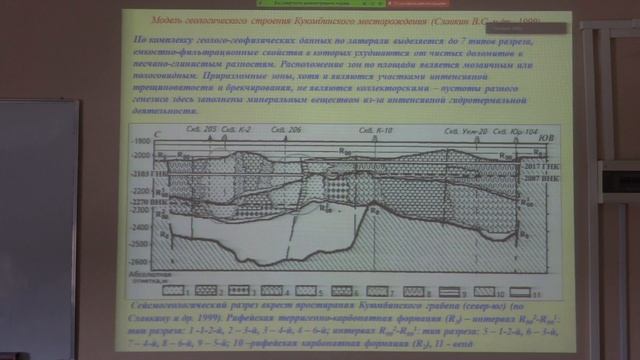Click the "2270 ВНК" label on left axis
The image size is (640, 360).
(x=149, y=202)
